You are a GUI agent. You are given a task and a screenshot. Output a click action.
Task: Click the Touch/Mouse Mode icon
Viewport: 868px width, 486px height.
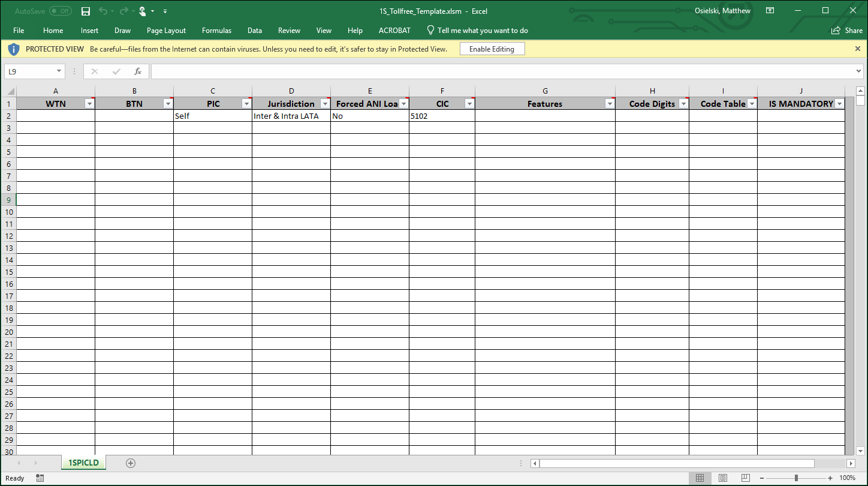(x=143, y=11)
